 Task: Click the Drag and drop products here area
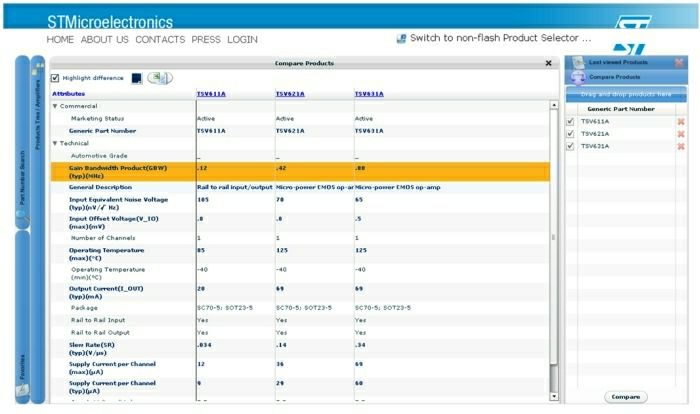(626, 94)
